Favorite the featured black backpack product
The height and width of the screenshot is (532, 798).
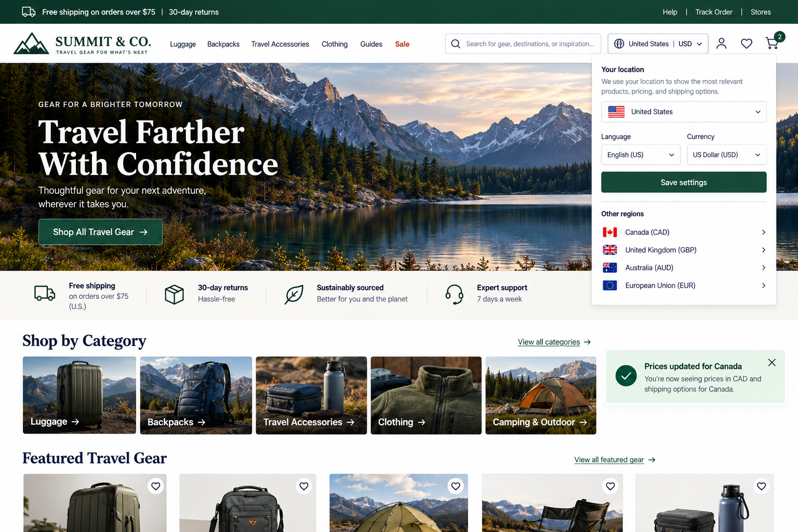tap(304, 486)
